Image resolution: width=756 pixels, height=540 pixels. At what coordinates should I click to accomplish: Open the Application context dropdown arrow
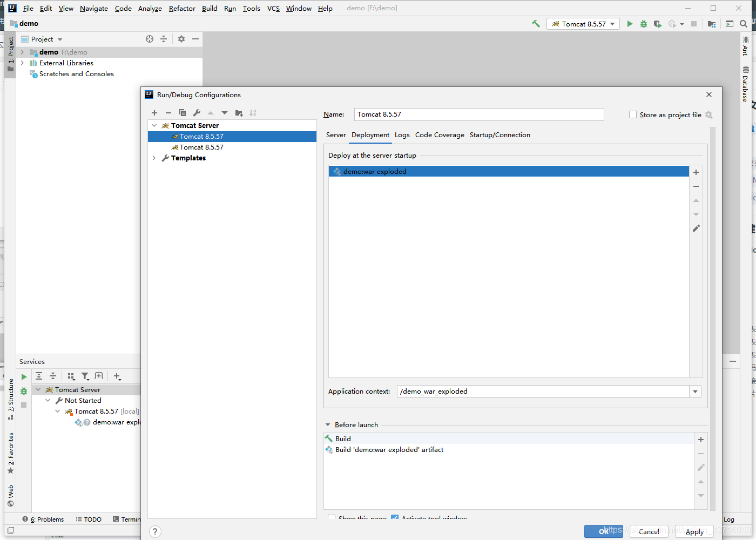[x=695, y=391]
